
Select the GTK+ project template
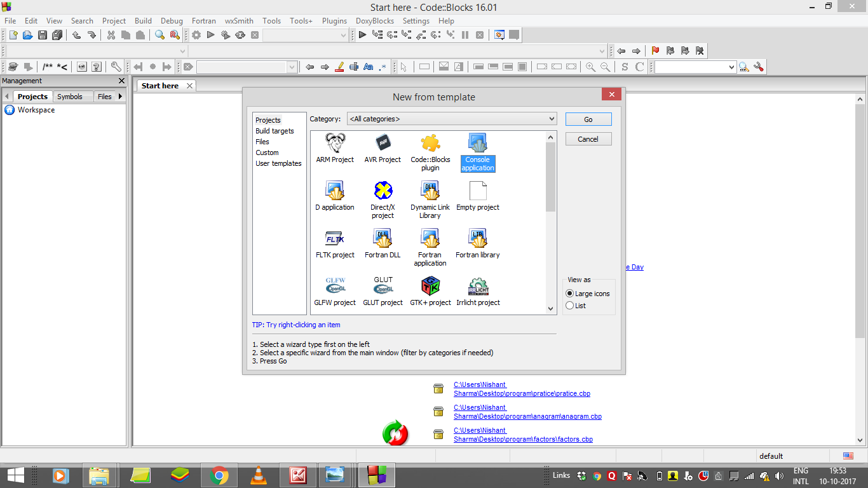(x=430, y=292)
